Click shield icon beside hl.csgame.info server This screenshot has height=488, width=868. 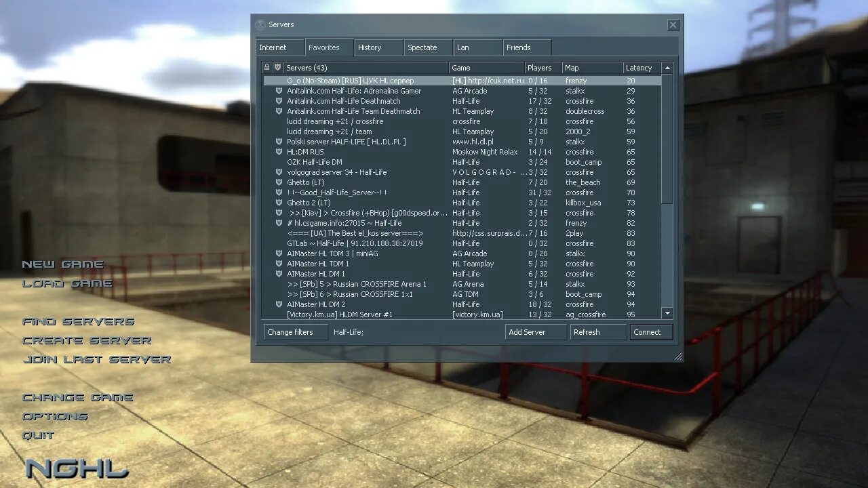279,223
